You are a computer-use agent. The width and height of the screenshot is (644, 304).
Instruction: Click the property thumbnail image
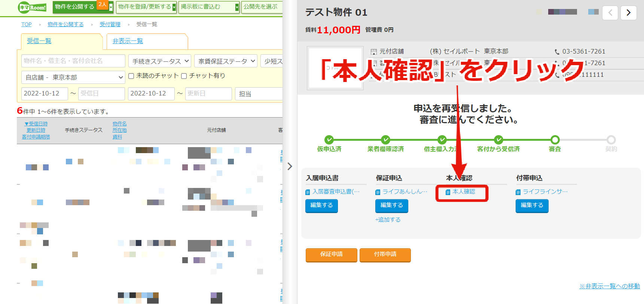coord(335,68)
